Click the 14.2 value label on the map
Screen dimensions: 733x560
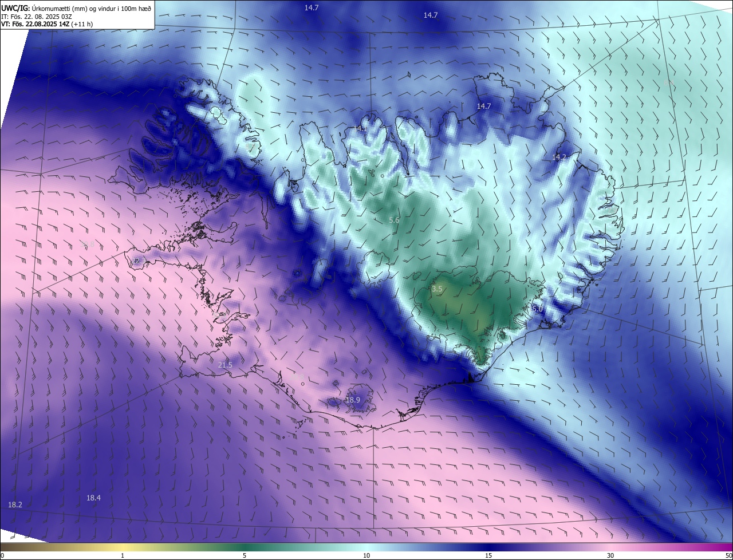tap(559, 157)
